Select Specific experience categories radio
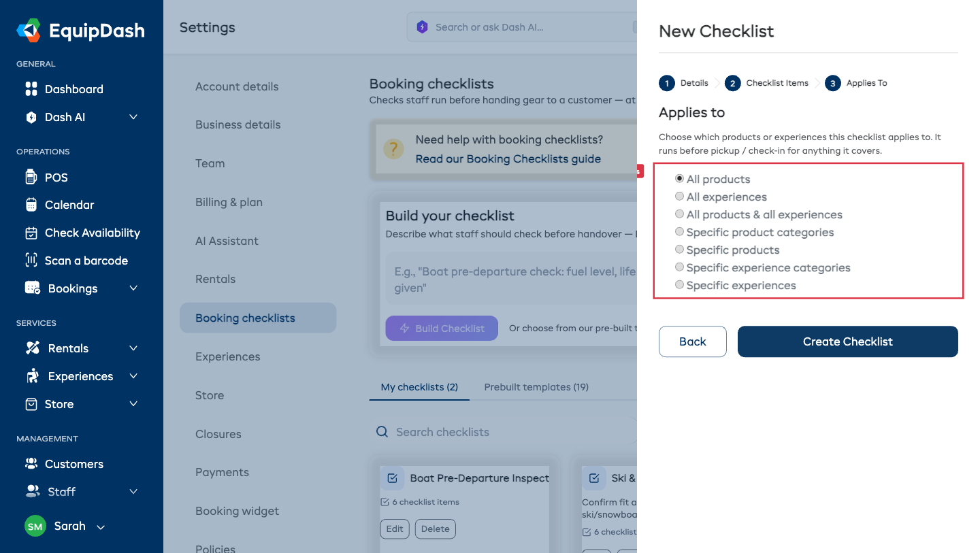Image resolution: width=980 pixels, height=553 pixels. coord(679,267)
